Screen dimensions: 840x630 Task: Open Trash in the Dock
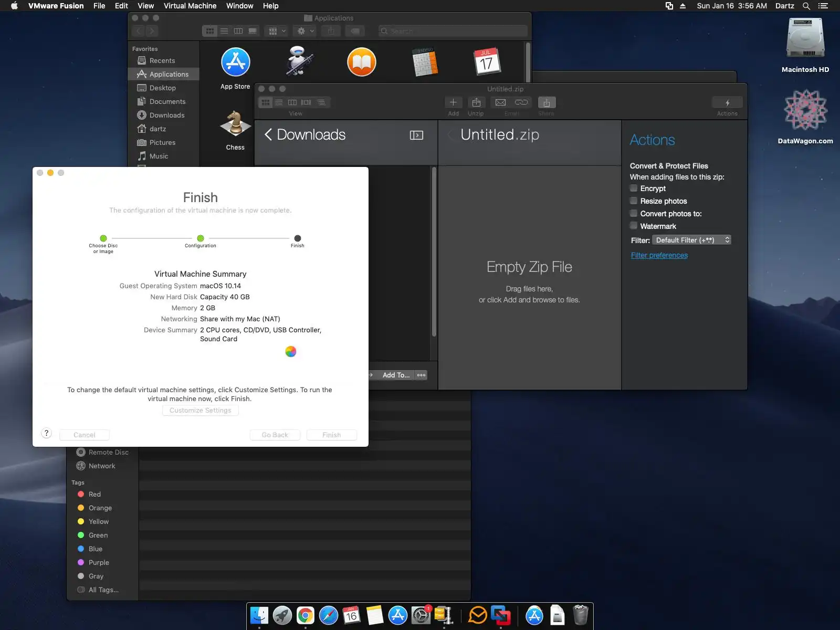pyautogui.click(x=580, y=615)
